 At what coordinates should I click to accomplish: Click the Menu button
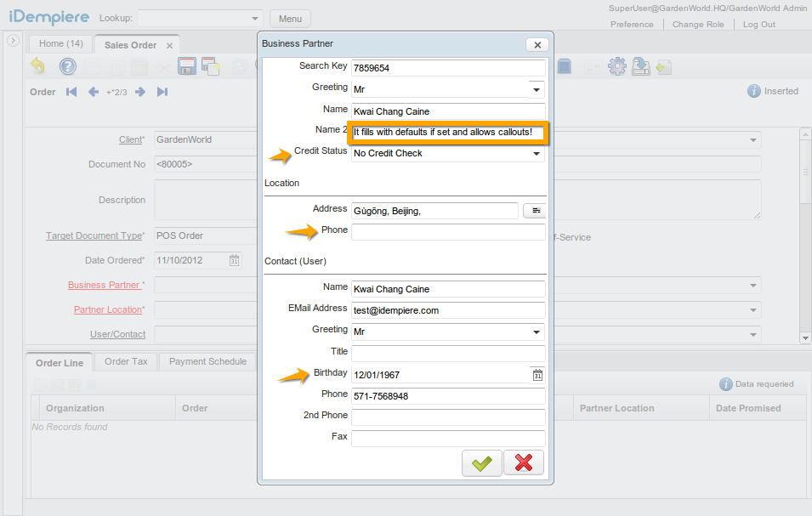click(x=290, y=19)
